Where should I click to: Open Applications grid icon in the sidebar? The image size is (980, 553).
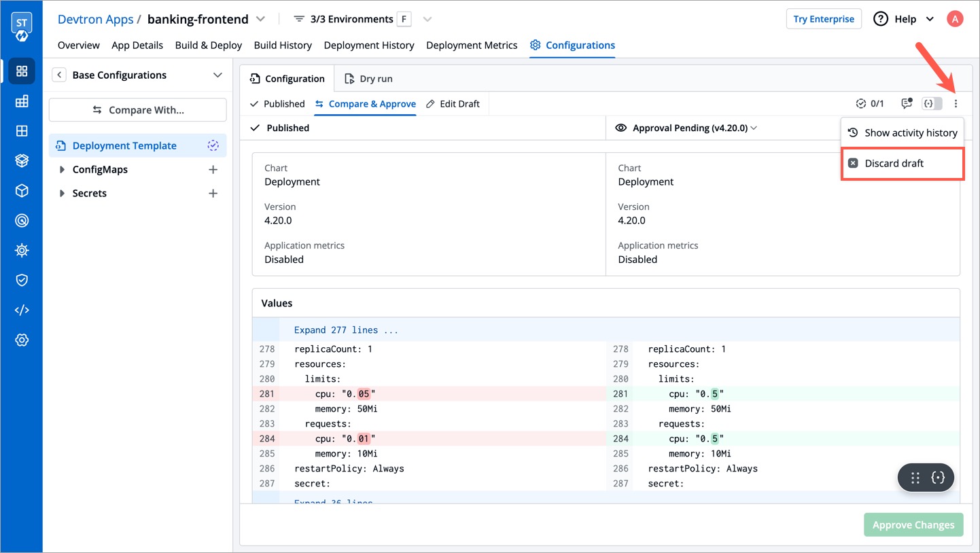(22, 71)
